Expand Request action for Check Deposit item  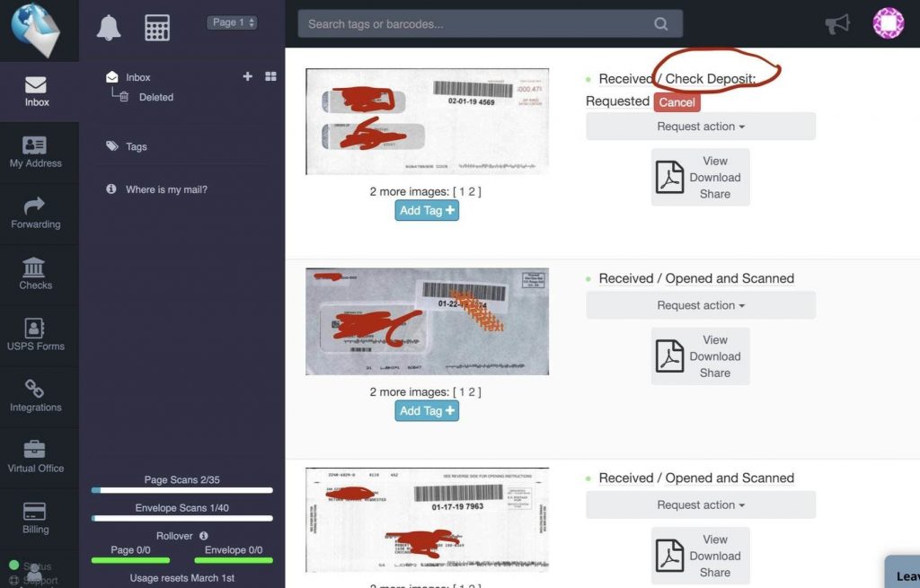click(701, 127)
